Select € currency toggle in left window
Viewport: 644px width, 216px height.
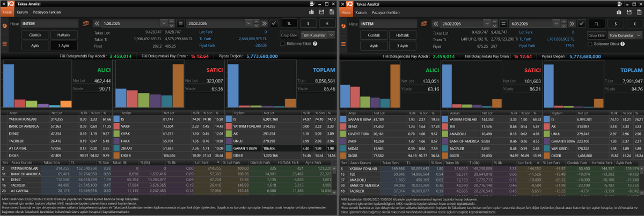327,24
